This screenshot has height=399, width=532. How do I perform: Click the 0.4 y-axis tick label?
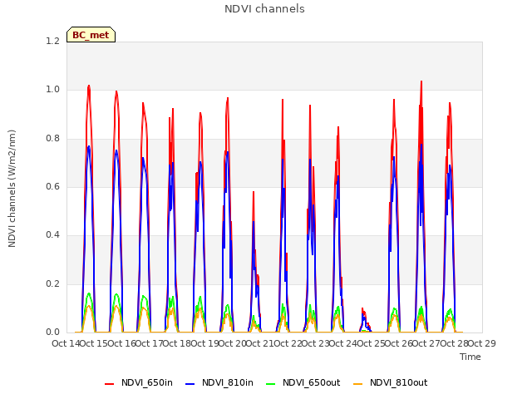52,234
